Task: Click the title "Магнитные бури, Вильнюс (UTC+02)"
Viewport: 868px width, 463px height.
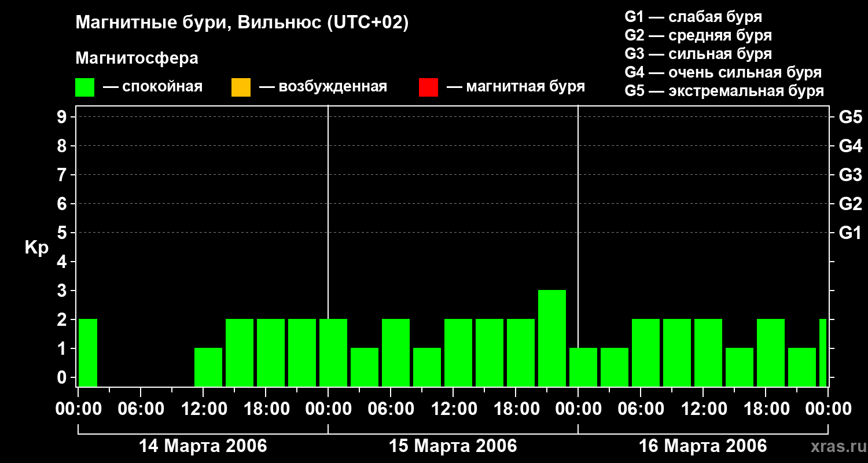Action: (242, 23)
